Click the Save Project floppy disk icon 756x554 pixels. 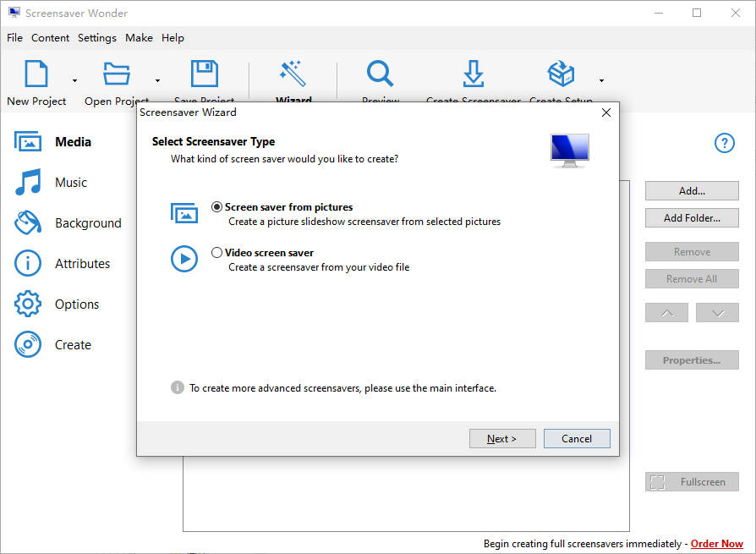[x=204, y=74]
